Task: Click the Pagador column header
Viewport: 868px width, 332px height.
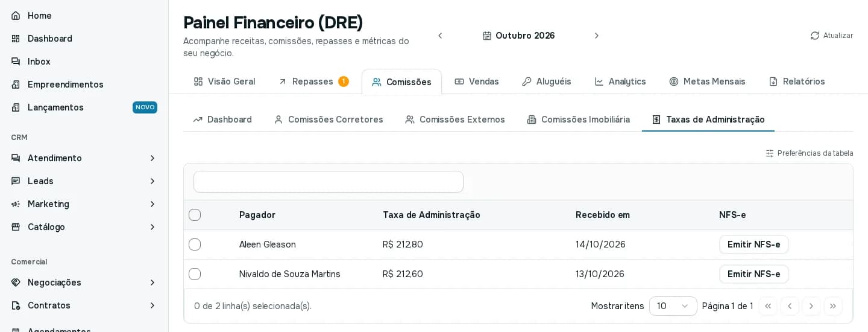Action: [x=257, y=215]
